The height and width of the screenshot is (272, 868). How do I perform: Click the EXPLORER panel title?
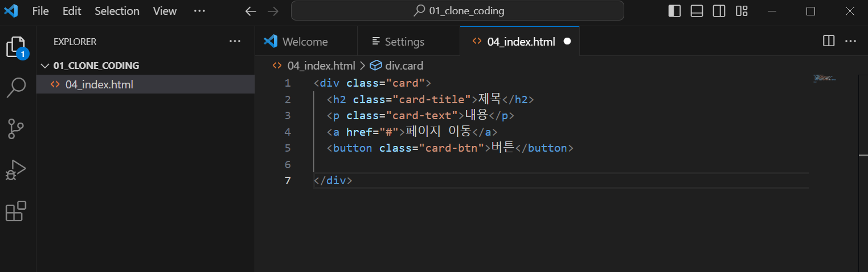point(75,42)
